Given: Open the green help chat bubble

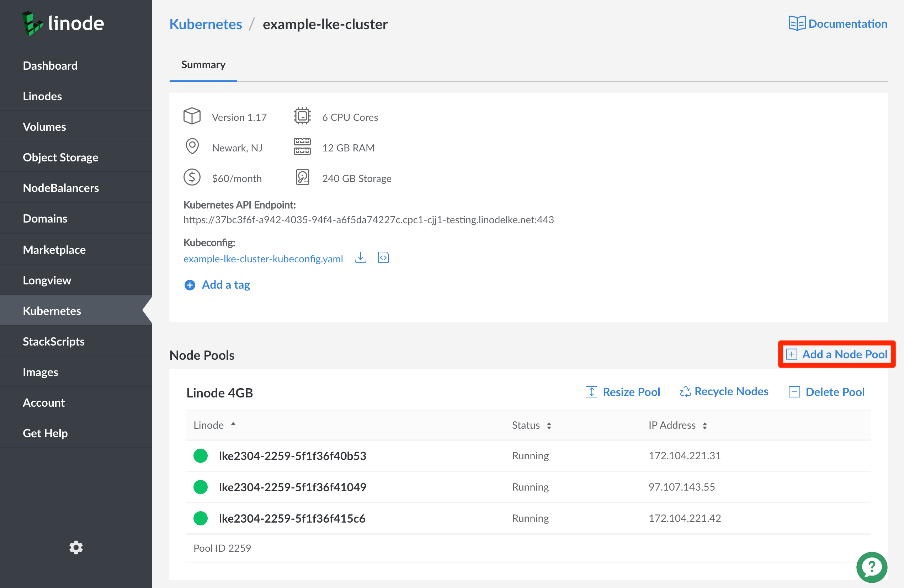Looking at the screenshot, I should tap(871, 567).
